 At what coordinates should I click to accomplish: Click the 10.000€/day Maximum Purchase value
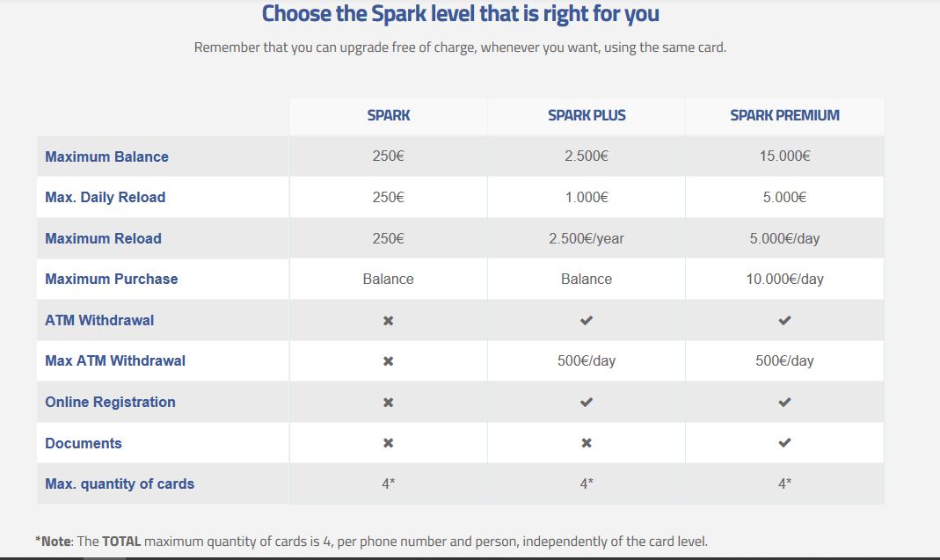[x=784, y=279]
